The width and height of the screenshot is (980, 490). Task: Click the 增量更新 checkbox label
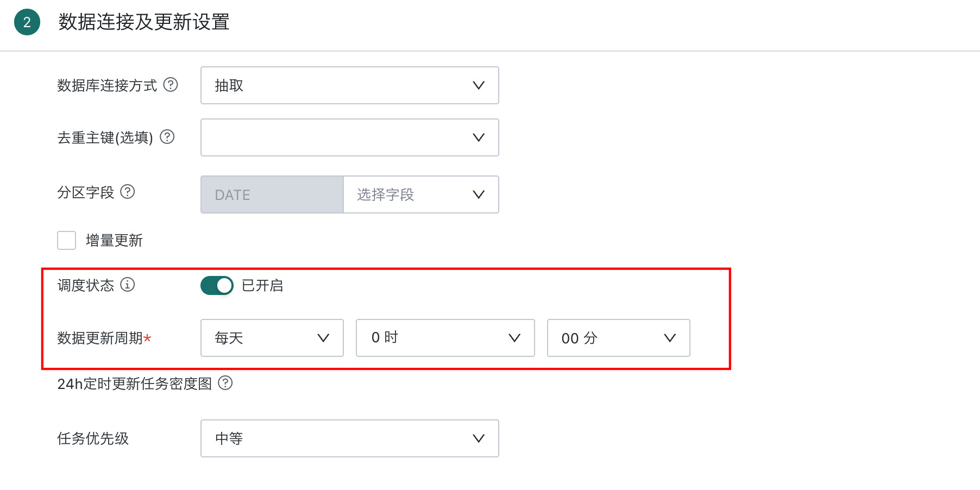tap(114, 241)
